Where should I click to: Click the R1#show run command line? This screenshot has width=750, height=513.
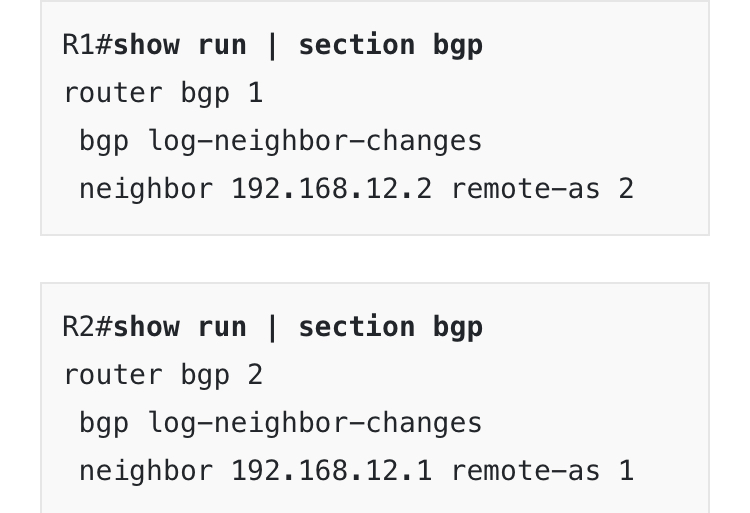point(273,46)
